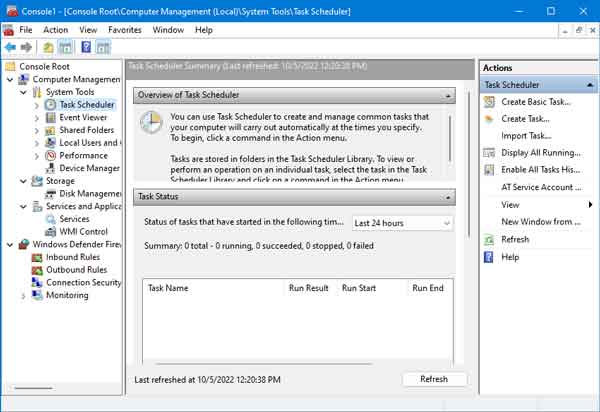Expand the Monitoring node
Image resolution: width=600 pixels, height=412 pixels.
23,295
